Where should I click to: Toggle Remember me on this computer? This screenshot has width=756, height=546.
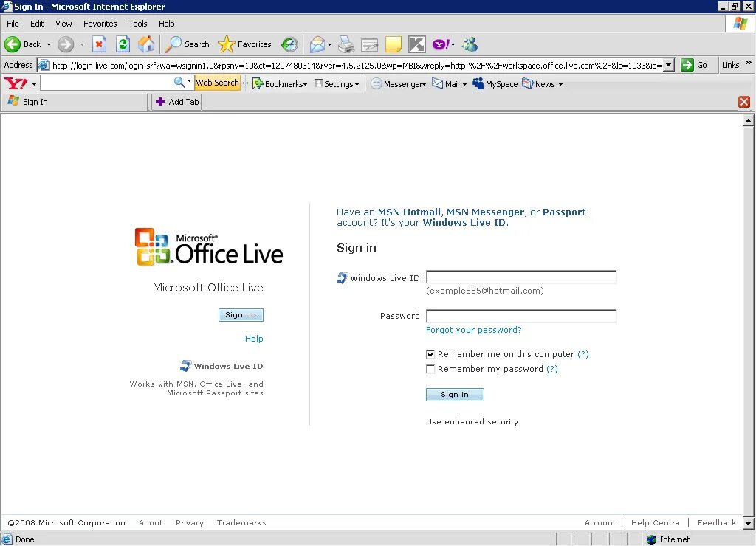point(430,354)
